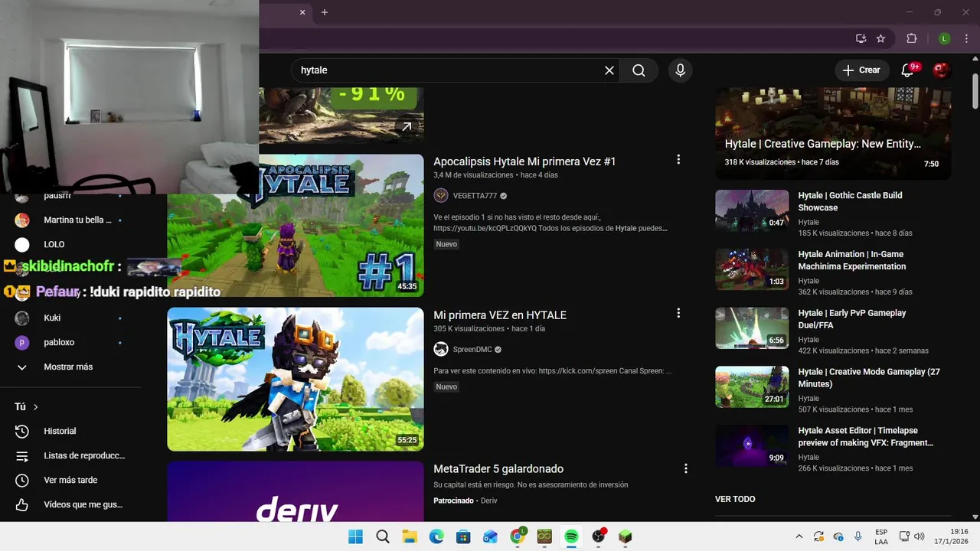Image resolution: width=980 pixels, height=551 pixels.
Task: Open the Tú section chevron
Action: (35, 407)
